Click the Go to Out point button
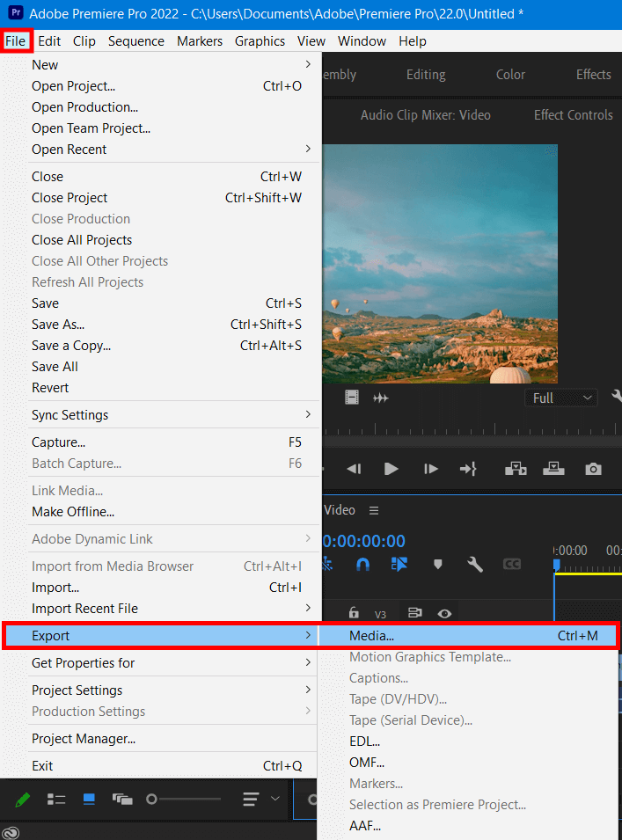The width and height of the screenshot is (622, 840). [468, 470]
